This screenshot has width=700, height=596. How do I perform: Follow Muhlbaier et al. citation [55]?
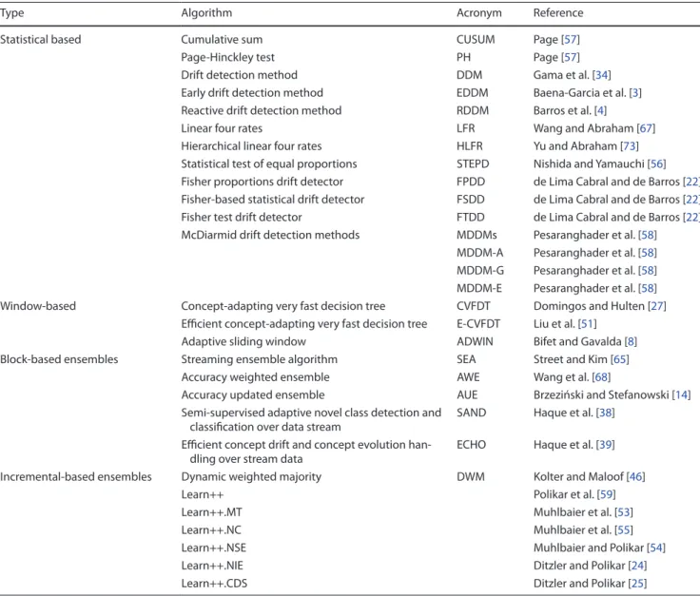click(x=624, y=530)
